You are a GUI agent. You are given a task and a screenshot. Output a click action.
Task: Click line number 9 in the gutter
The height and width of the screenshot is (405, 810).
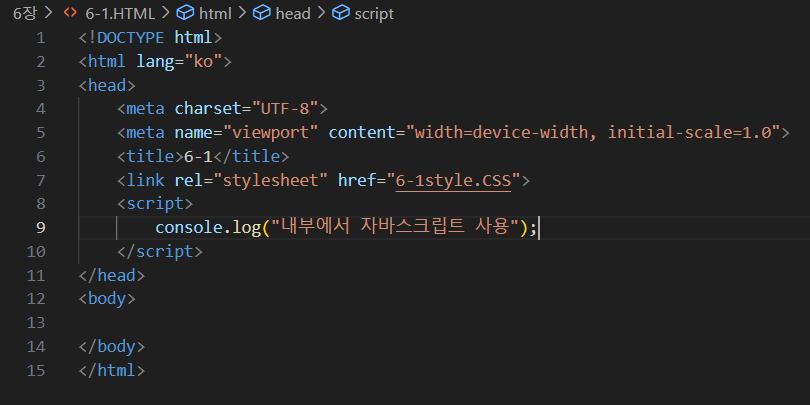pos(41,228)
